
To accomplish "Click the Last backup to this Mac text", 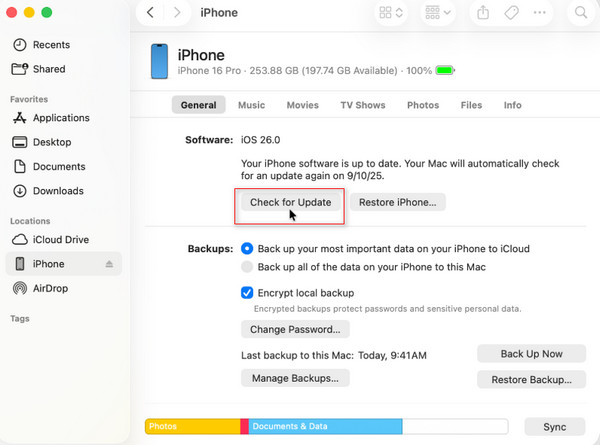I will (x=334, y=355).
